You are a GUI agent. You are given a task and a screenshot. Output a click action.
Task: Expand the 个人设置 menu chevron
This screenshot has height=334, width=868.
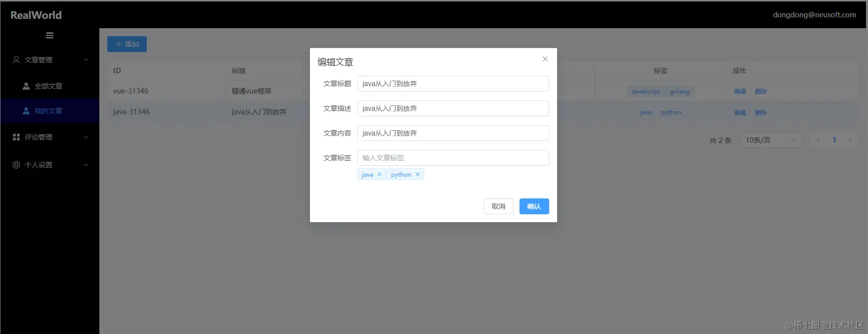coord(86,165)
